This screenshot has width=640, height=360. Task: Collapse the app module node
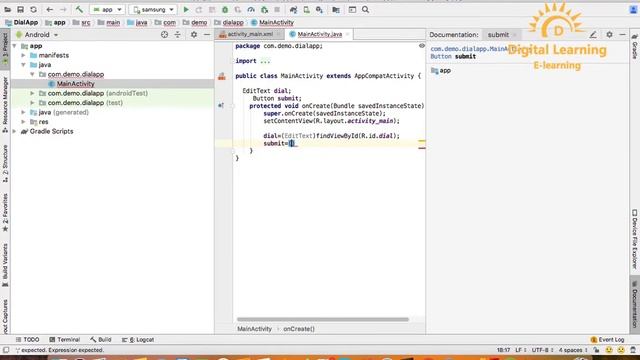tap(15, 46)
